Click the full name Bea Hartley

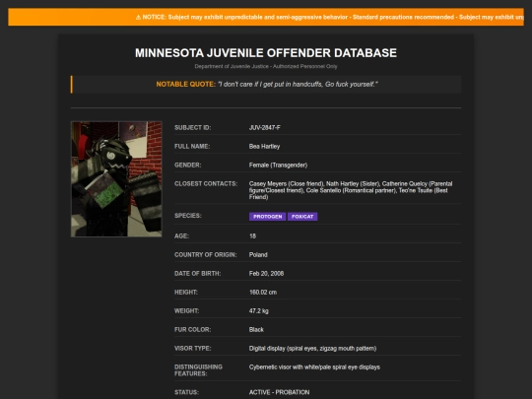coord(264,146)
